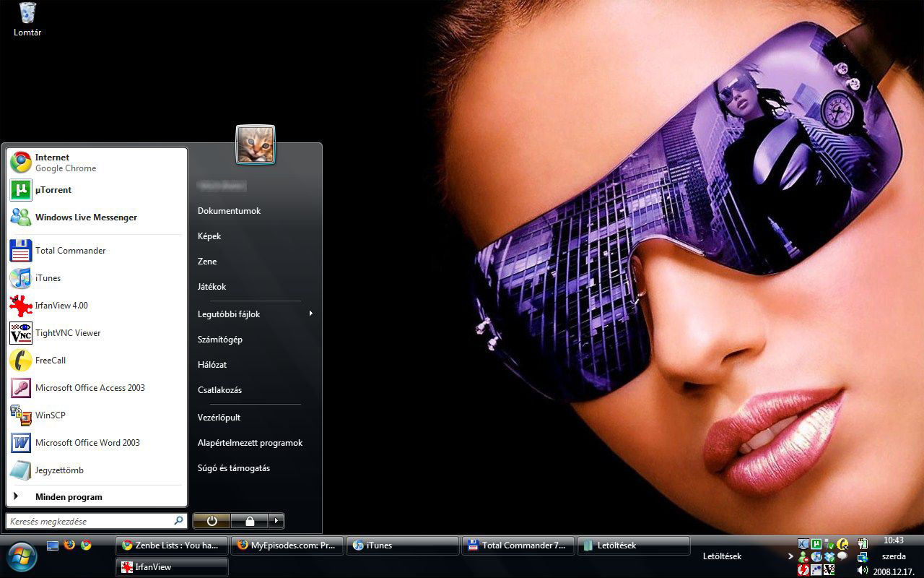
Task: Open Zene folder
Action: (x=207, y=262)
